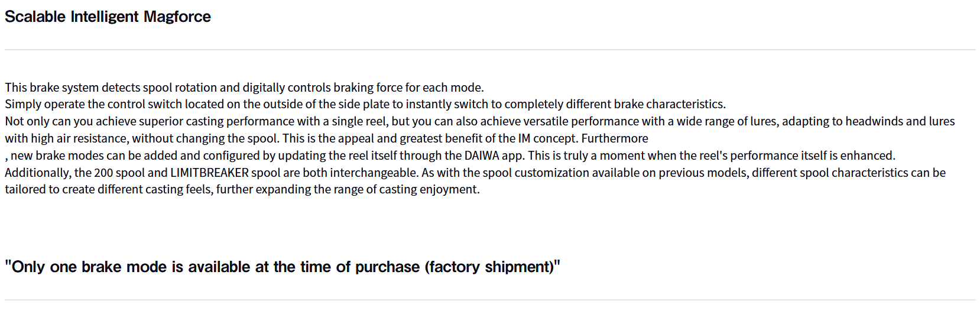980x320 pixels.
Task: Click the divider line below the Magforce heading
Action: (x=489, y=50)
